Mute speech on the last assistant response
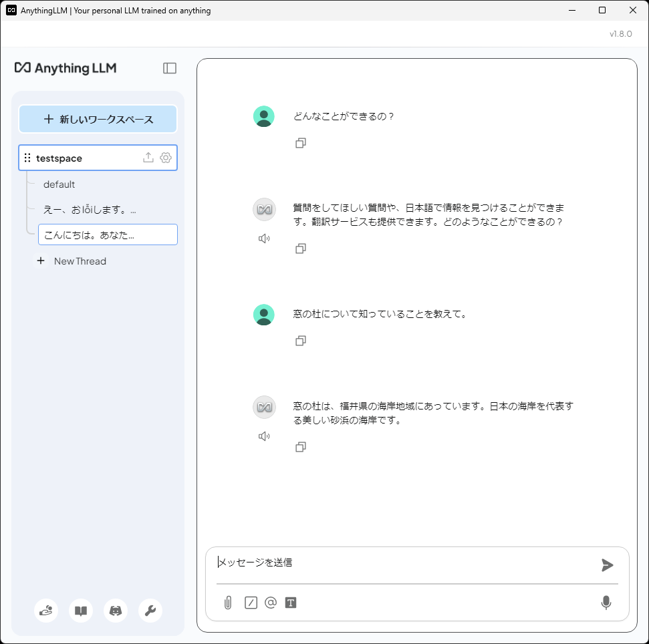 (264, 436)
